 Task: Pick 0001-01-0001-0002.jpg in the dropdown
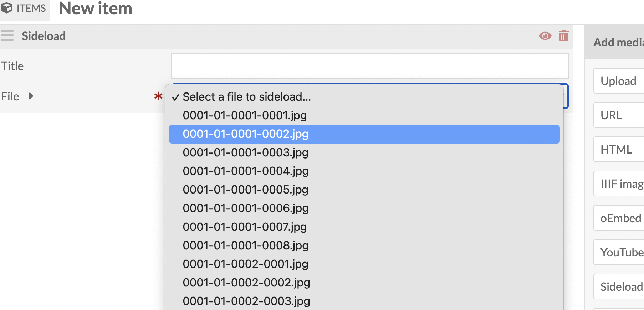[x=245, y=134]
